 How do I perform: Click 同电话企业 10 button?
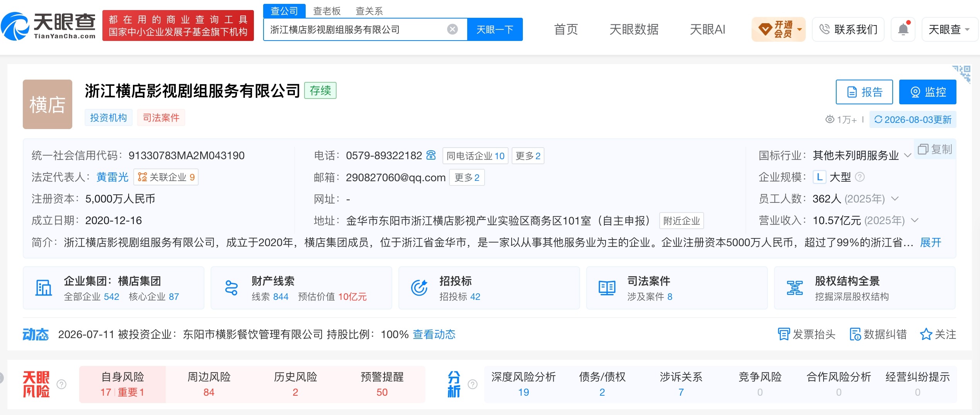(475, 156)
